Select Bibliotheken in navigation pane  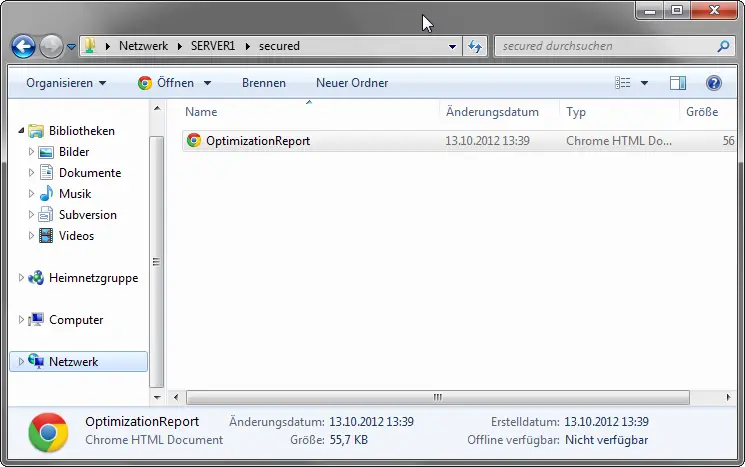pos(82,131)
